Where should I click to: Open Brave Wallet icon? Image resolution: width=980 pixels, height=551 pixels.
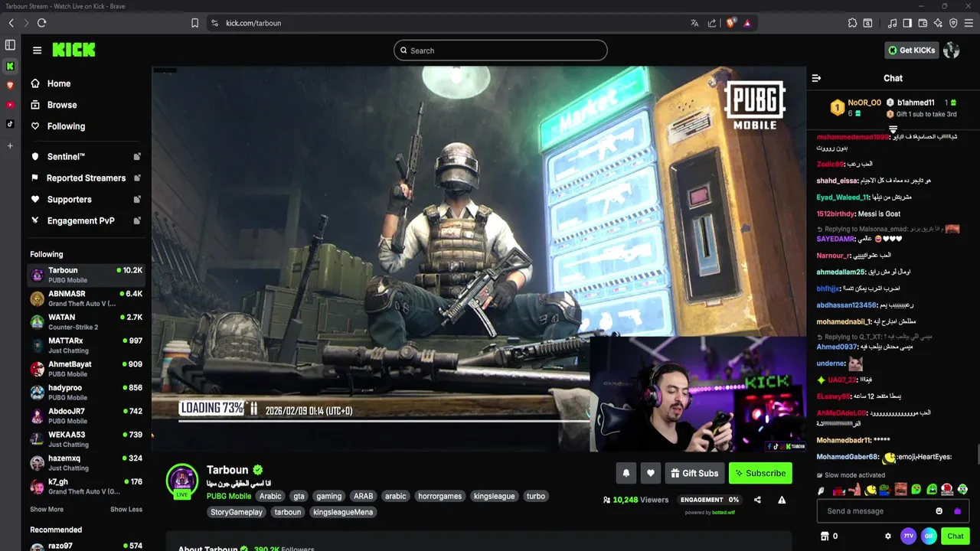(x=923, y=23)
